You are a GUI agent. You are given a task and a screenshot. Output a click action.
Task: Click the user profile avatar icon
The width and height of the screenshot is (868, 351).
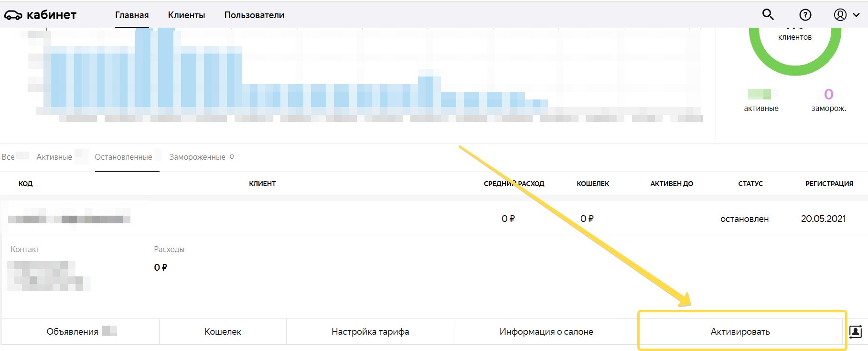(840, 15)
